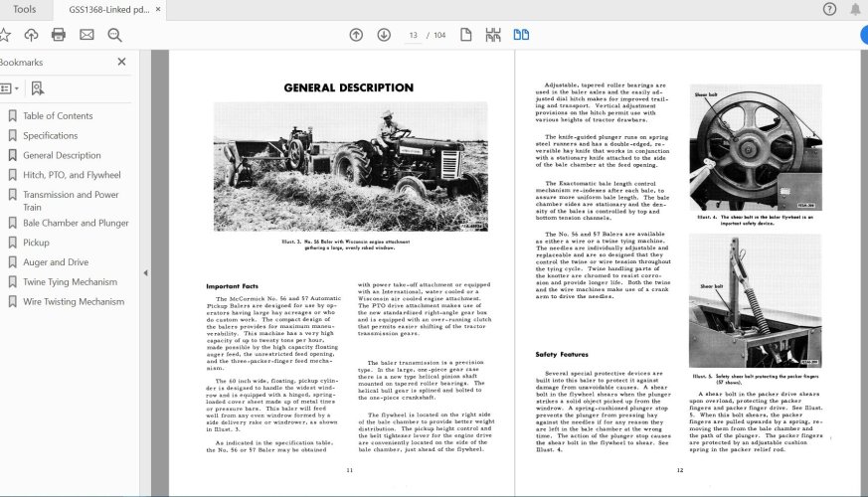Select single page view icon

466,35
